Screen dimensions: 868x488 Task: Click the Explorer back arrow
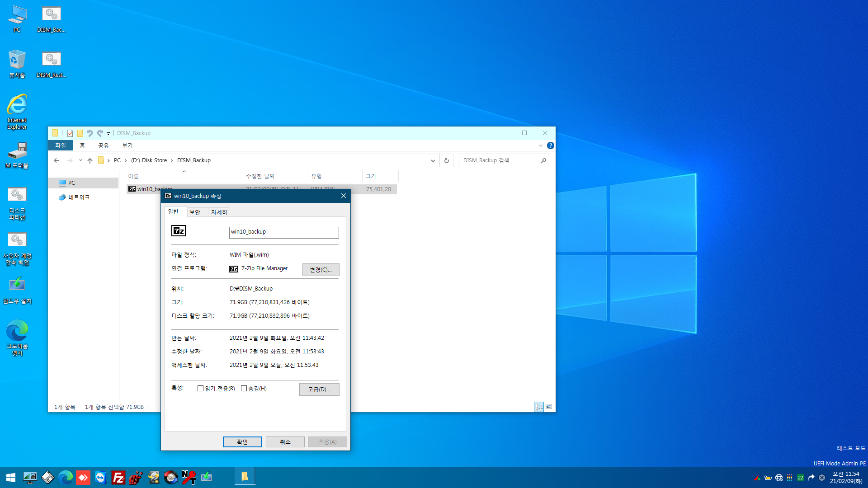point(57,160)
